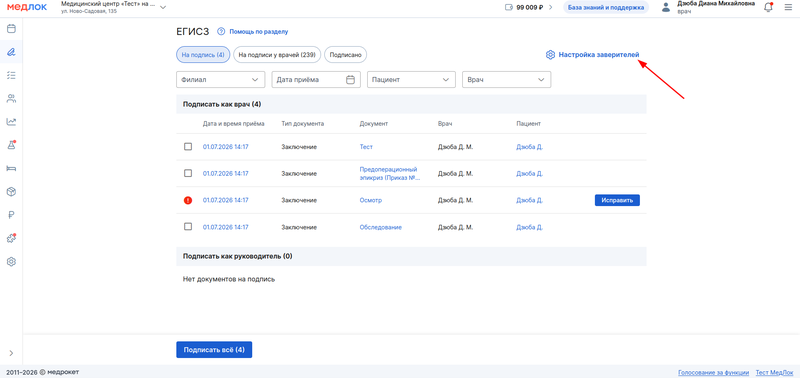Click the 99 009 ₽ balance amount
Viewport: 800px width, 378px height.
[x=530, y=8]
